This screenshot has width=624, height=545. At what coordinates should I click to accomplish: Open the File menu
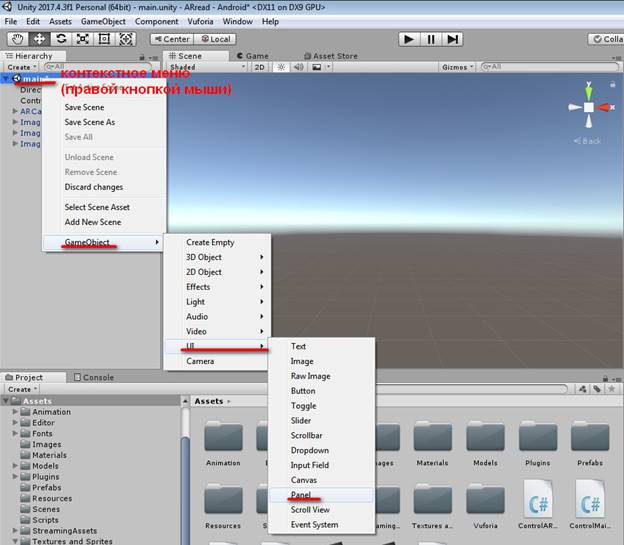click(11, 21)
